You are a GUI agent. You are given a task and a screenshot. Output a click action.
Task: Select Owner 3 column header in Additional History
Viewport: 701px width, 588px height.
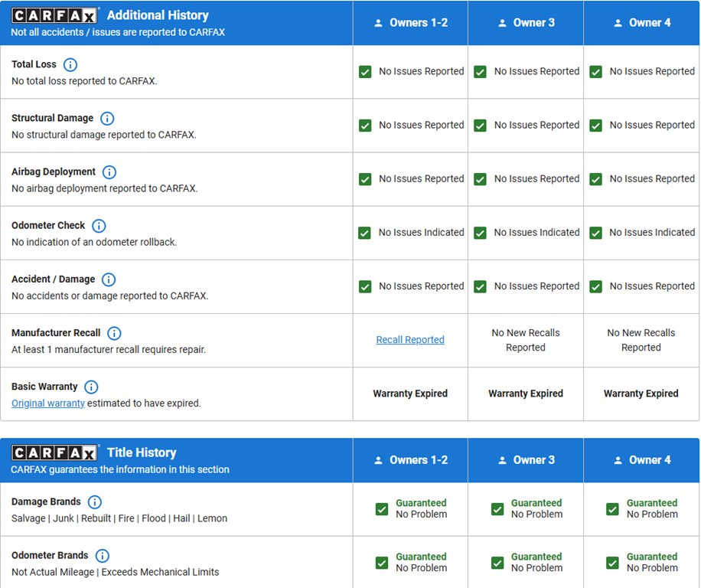[526, 23]
